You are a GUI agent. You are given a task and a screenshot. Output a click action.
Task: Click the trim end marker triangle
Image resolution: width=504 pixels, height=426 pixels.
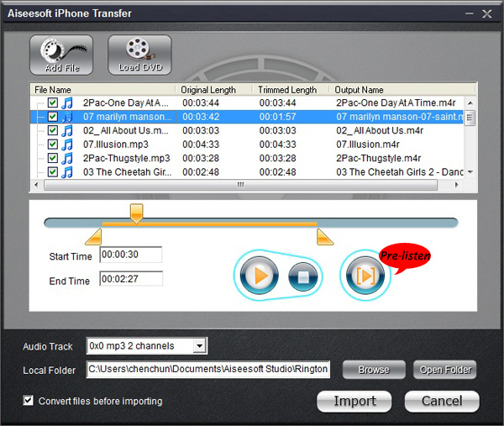click(x=325, y=237)
